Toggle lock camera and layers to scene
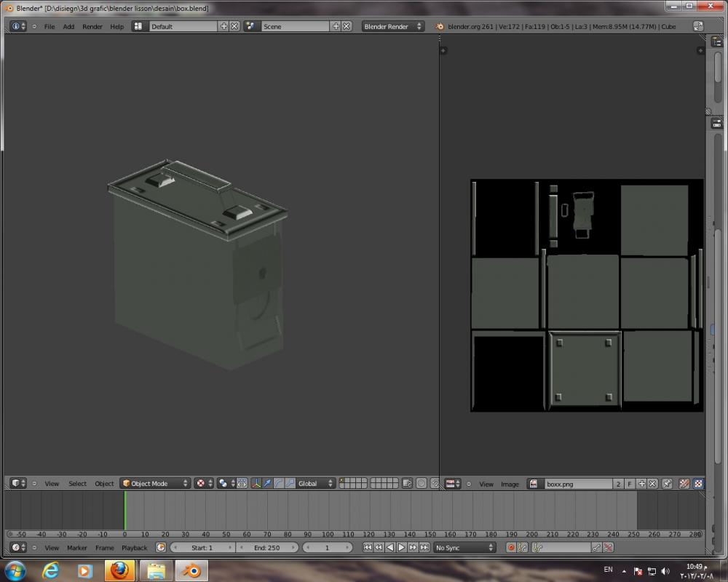Viewport: 728px width, 582px height. [407, 483]
